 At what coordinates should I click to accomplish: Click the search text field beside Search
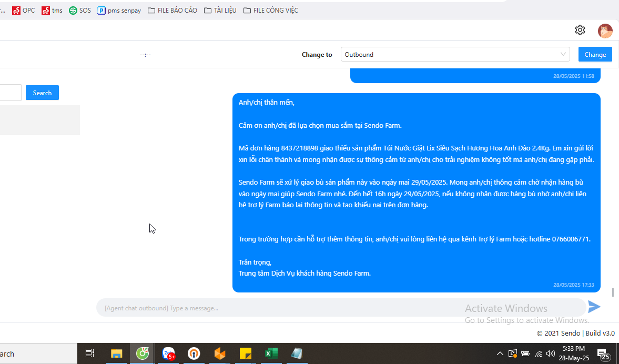pyautogui.click(x=9, y=93)
